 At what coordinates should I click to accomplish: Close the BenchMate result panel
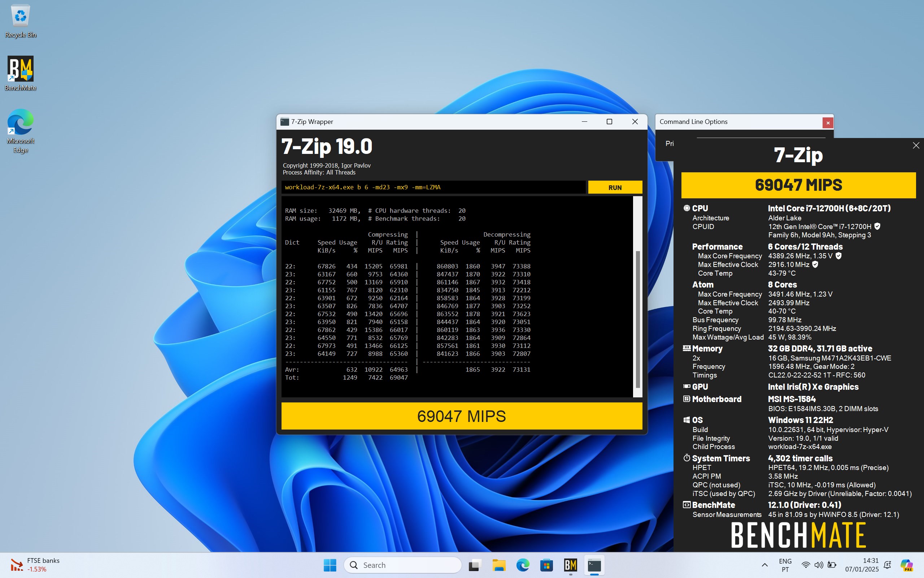[x=916, y=145]
